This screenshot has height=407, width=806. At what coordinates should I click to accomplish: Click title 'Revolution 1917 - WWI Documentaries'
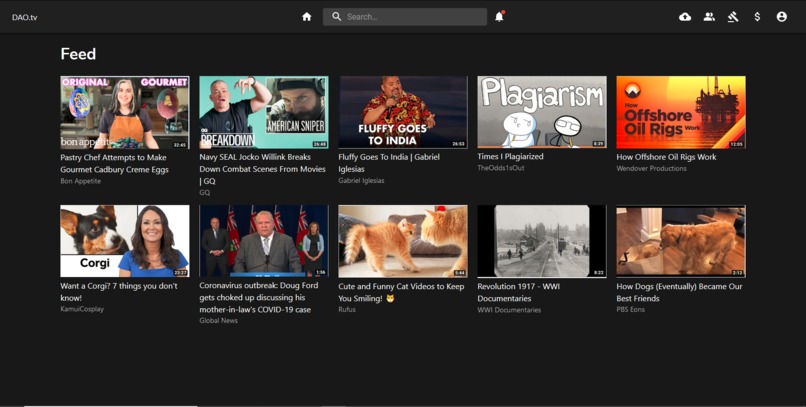(519, 292)
